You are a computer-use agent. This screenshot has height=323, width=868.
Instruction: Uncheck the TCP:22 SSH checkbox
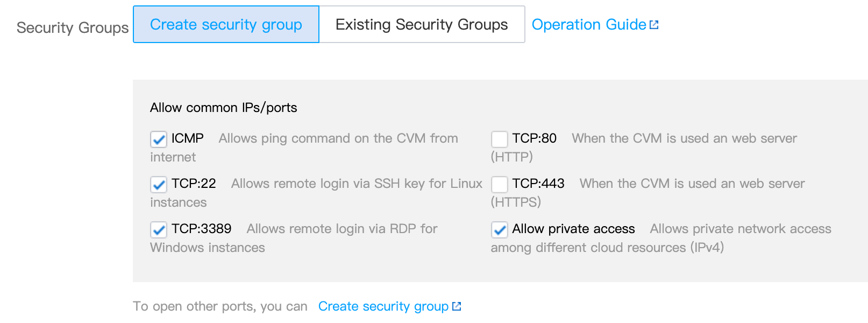pos(159,185)
